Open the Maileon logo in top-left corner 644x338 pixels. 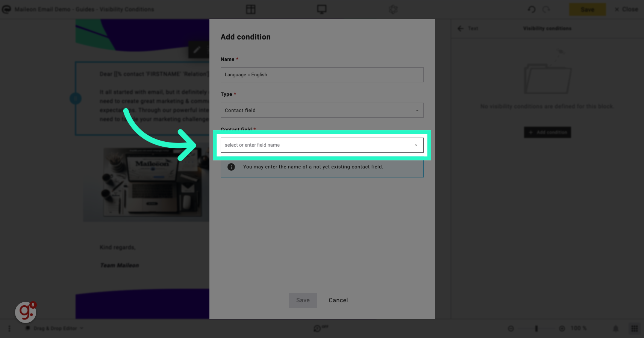[6, 9]
